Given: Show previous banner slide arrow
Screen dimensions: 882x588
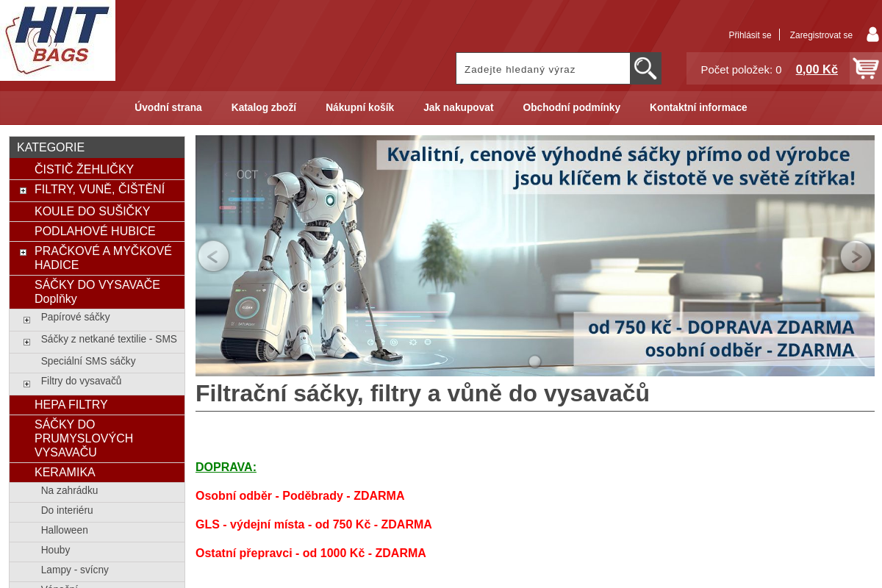Looking at the screenshot, I should coord(213,257).
